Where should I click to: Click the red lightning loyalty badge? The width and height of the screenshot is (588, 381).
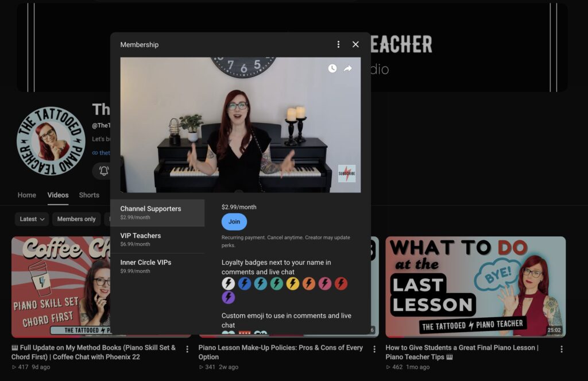pos(341,283)
